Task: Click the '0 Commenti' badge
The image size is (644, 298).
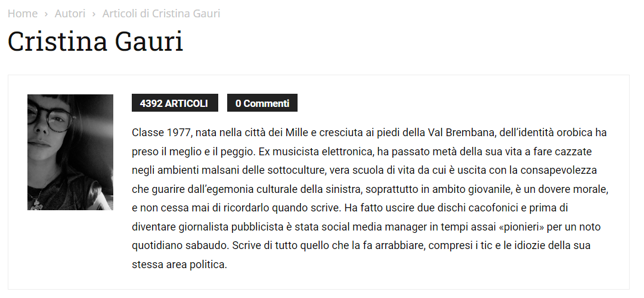Action: coord(262,103)
